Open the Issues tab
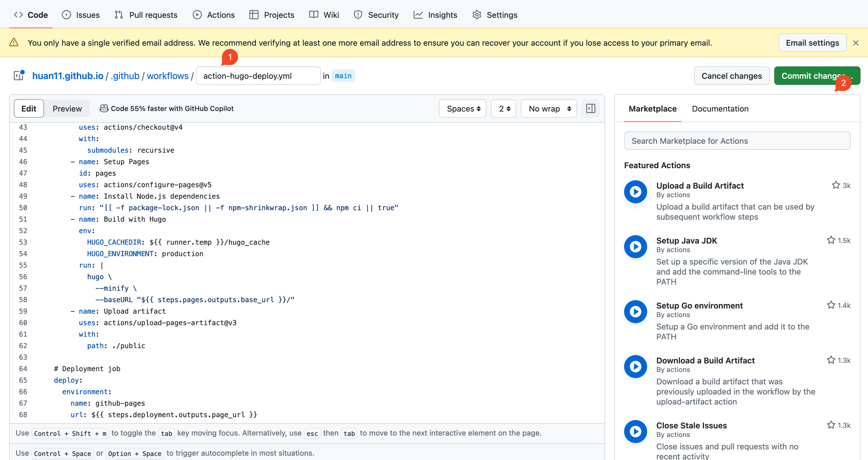Viewport: 868px width, 460px height. click(81, 15)
